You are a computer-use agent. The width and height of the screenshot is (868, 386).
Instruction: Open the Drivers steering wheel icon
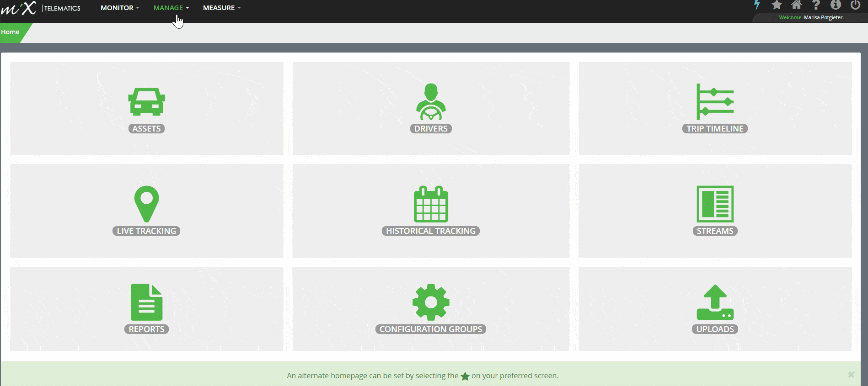coord(431,101)
